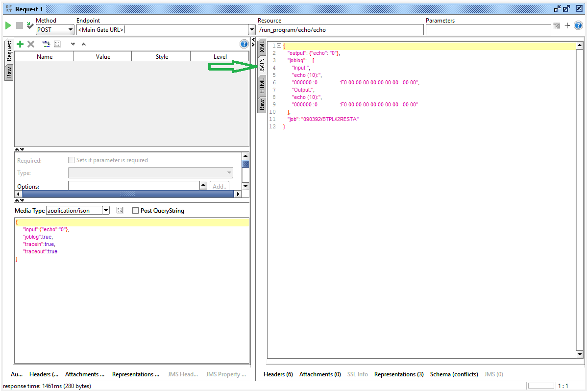Click the horizontal scrollbar thumb in parameter details
This screenshot has width=587, height=392.
tap(128, 194)
